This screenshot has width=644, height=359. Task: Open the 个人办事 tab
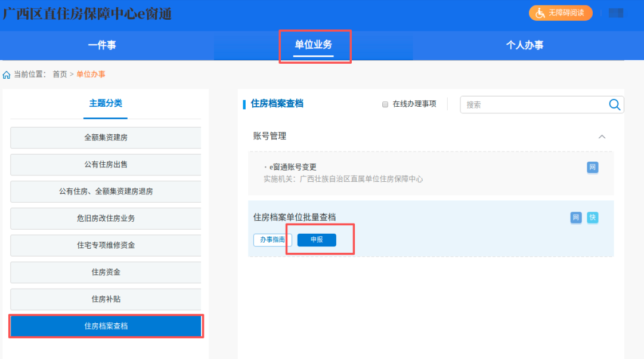coord(524,45)
